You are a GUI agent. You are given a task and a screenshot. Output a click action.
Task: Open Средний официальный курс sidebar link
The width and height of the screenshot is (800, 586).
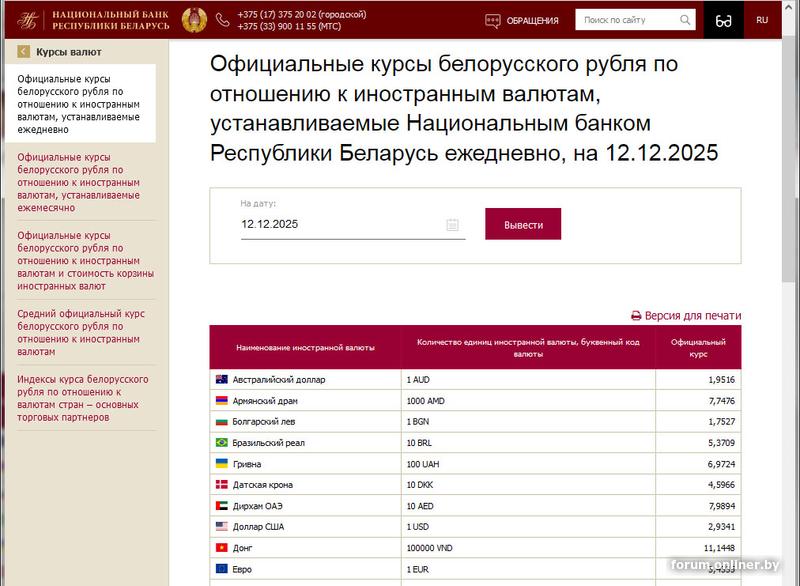(x=81, y=333)
